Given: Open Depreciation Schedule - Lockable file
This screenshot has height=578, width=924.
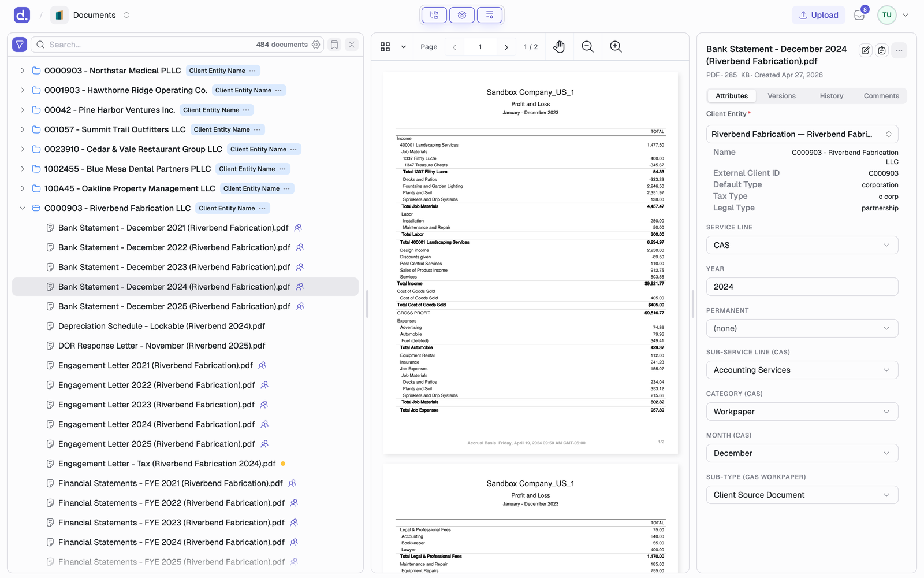Looking at the screenshot, I should click(162, 326).
